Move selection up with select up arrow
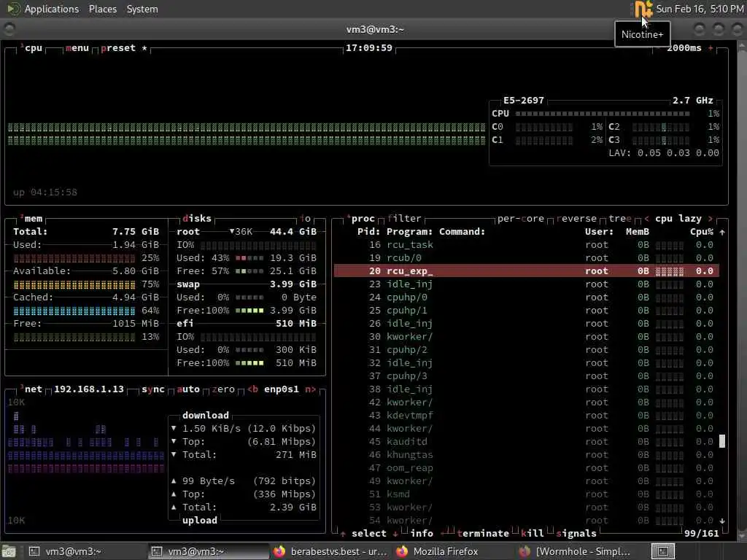Screen dimensions: 747x560 tap(343, 534)
